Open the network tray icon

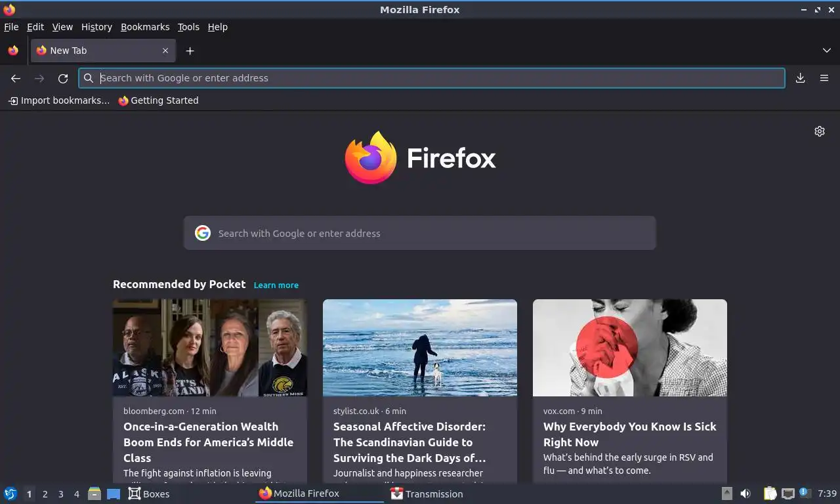[x=788, y=493]
